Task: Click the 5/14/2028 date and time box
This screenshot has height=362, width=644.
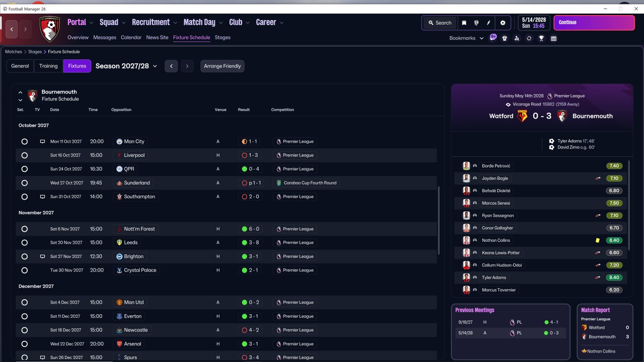Action: point(534,23)
